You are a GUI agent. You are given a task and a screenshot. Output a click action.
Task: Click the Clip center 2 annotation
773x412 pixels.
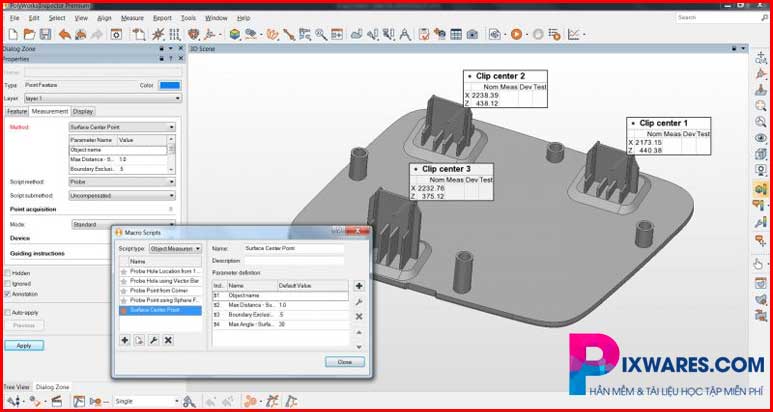tap(505, 89)
